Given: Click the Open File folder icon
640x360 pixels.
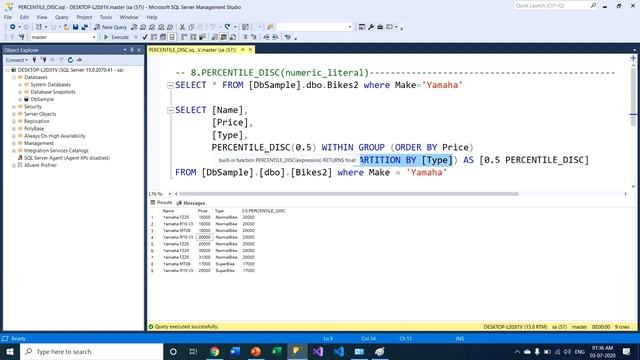Looking at the screenshot, I should pyautogui.click(x=66, y=27).
